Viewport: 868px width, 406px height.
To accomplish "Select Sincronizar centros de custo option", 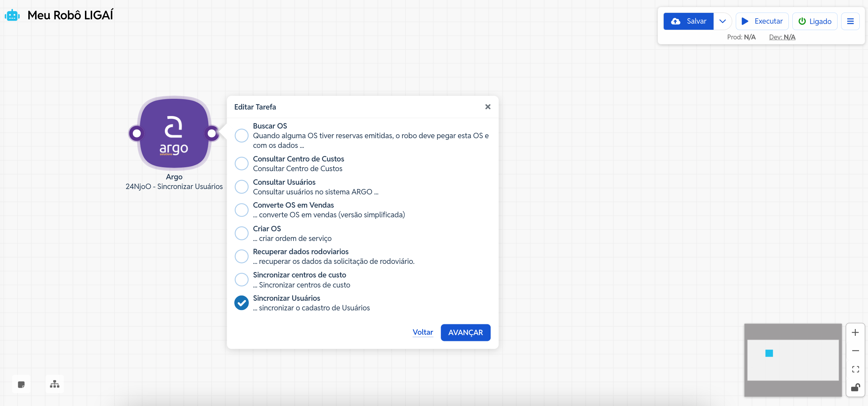I will [x=242, y=280].
